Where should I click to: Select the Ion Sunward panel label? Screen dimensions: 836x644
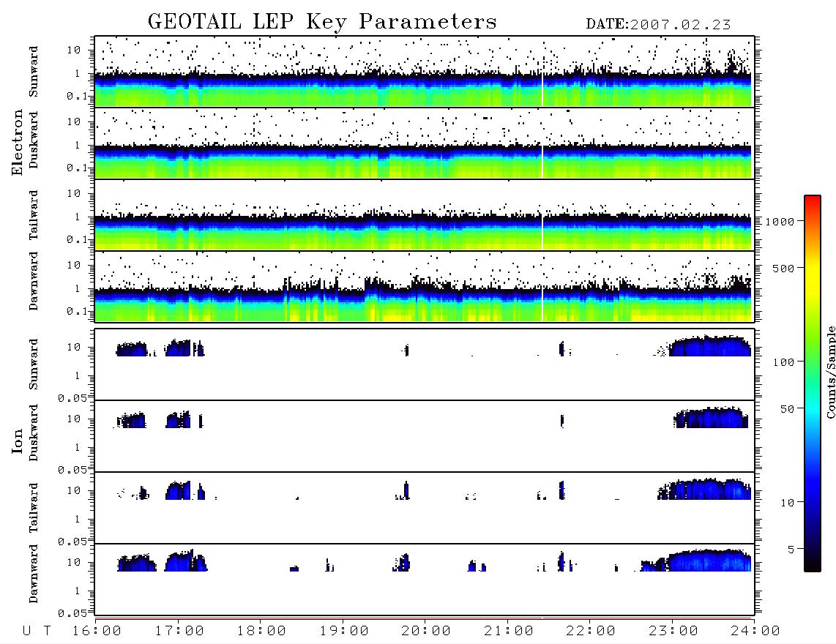[x=34, y=364]
